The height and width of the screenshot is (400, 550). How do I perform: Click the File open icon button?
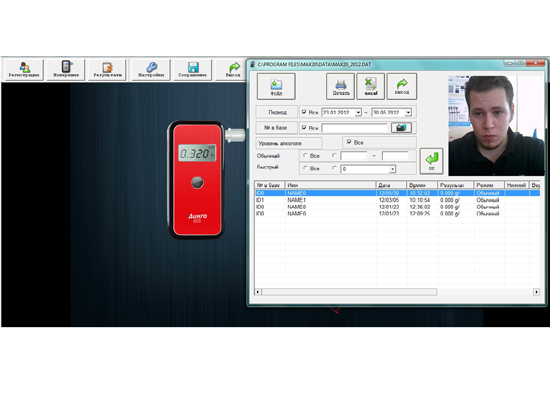[276, 86]
